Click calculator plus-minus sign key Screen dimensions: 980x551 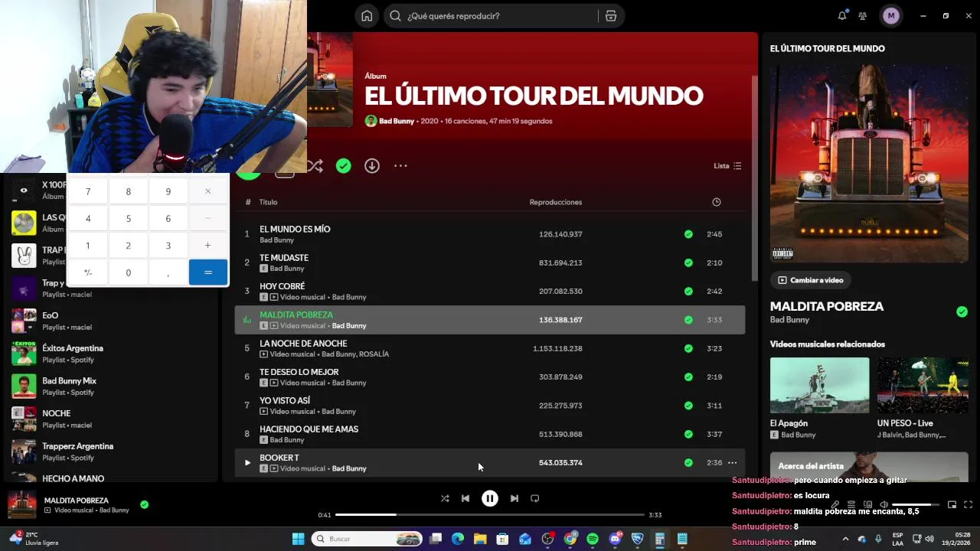point(88,272)
